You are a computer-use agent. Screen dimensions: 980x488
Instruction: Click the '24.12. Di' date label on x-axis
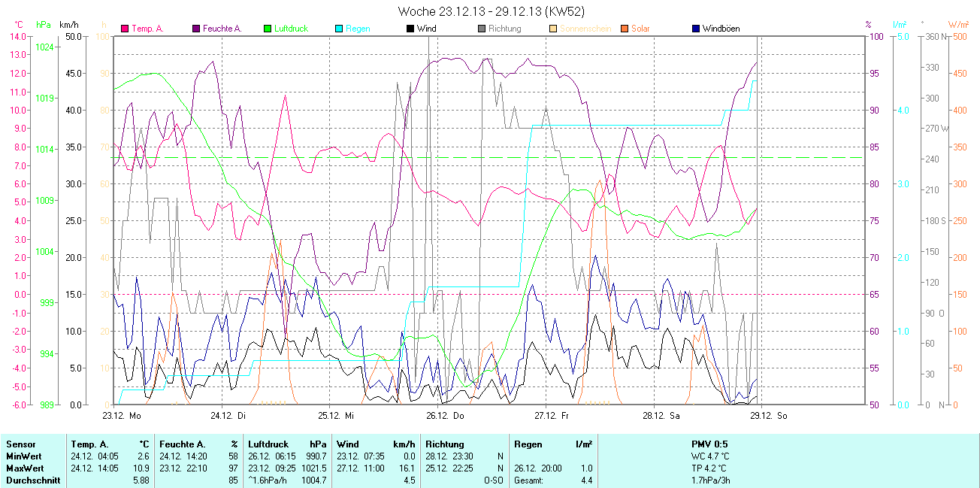tap(228, 415)
